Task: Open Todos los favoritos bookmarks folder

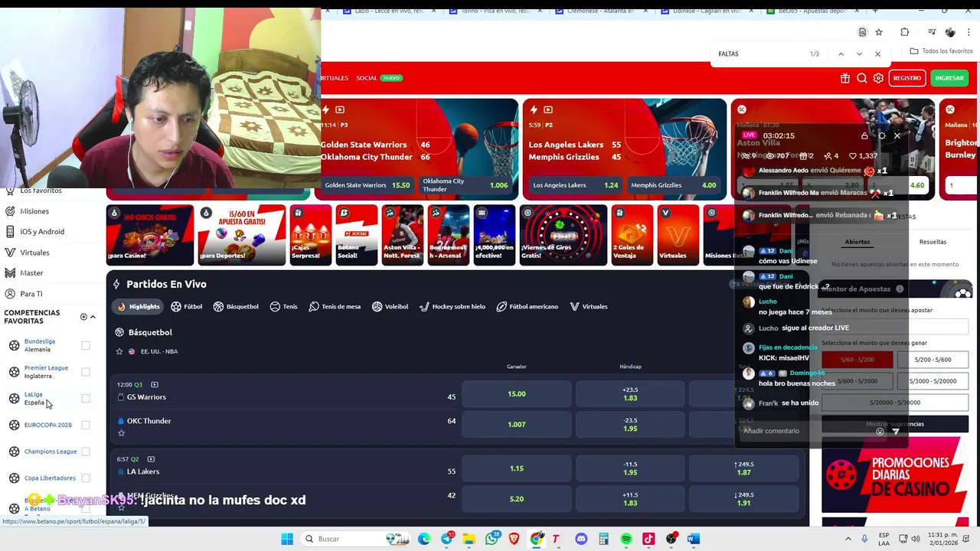Action: click(941, 51)
